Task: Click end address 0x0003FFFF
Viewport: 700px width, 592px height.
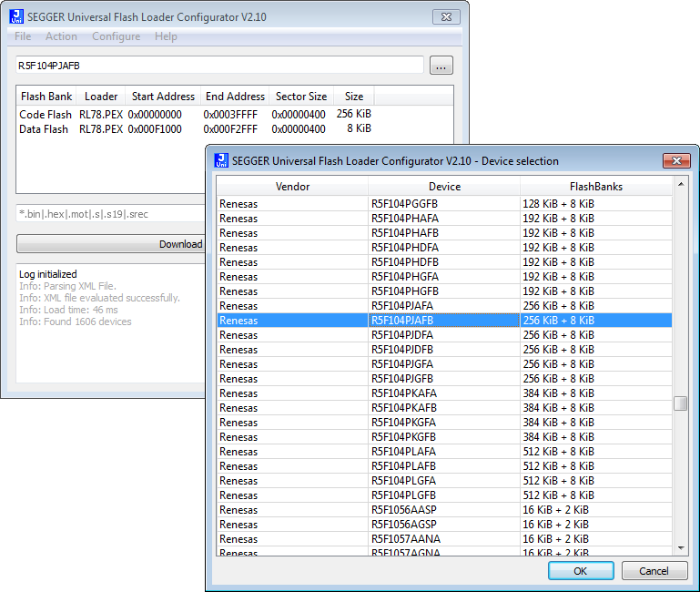Action: (230, 115)
